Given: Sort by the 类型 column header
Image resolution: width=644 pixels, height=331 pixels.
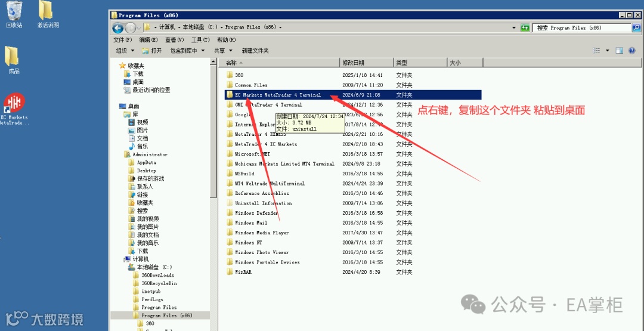Looking at the screenshot, I should pos(420,63).
